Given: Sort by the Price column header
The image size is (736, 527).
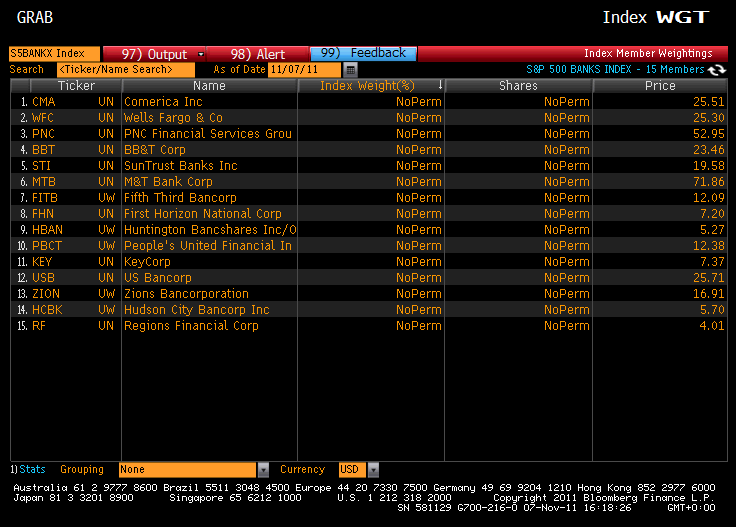Looking at the screenshot, I should [660, 86].
